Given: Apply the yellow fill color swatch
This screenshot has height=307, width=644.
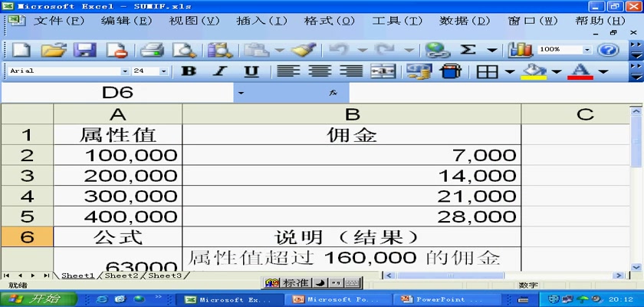Looking at the screenshot, I should coord(534,71).
